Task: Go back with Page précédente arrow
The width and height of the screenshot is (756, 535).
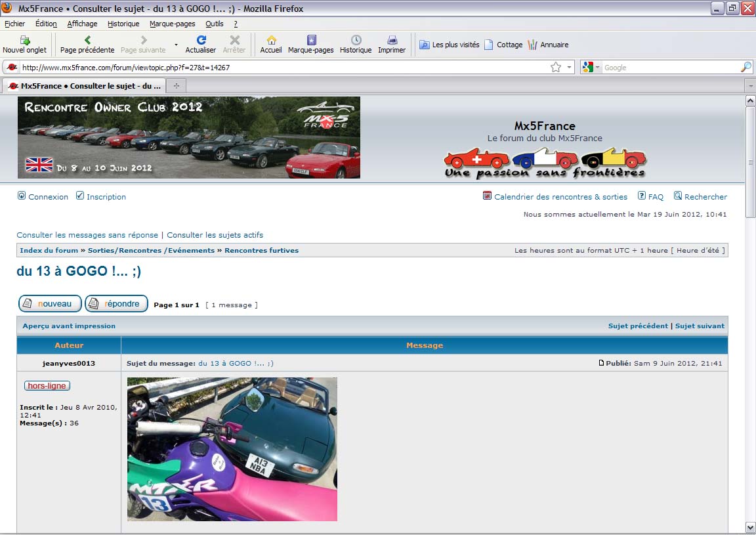Action: coord(87,40)
